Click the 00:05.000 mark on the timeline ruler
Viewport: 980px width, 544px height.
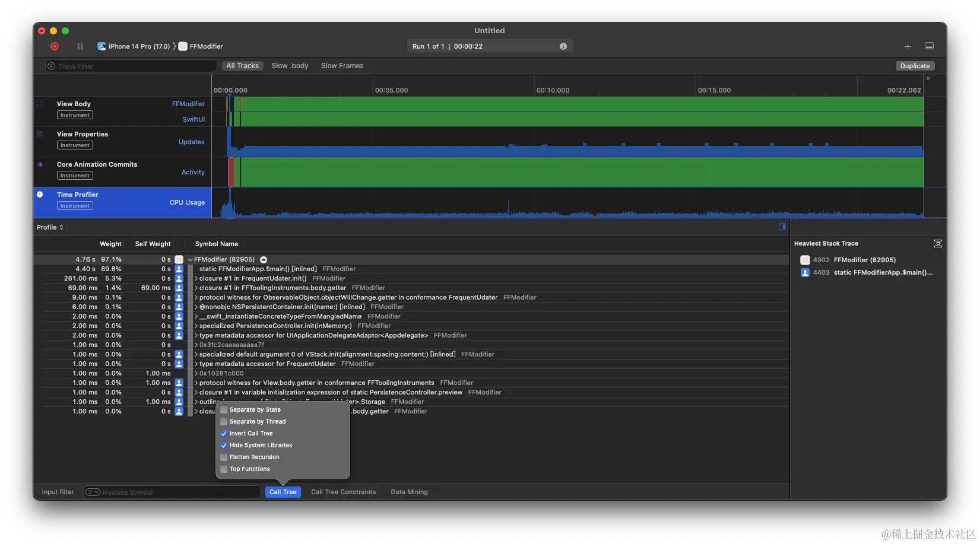(x=391, y=90)
